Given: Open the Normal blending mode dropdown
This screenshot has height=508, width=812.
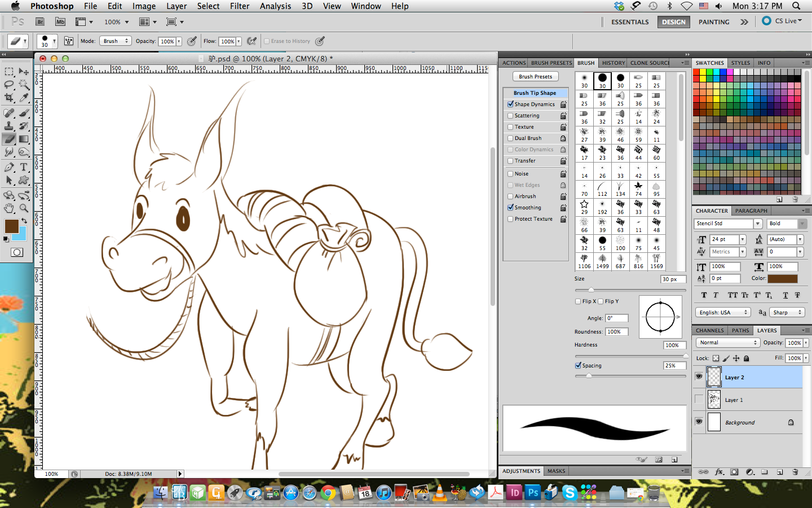Looking at the screenshot, I should (727, 343).
